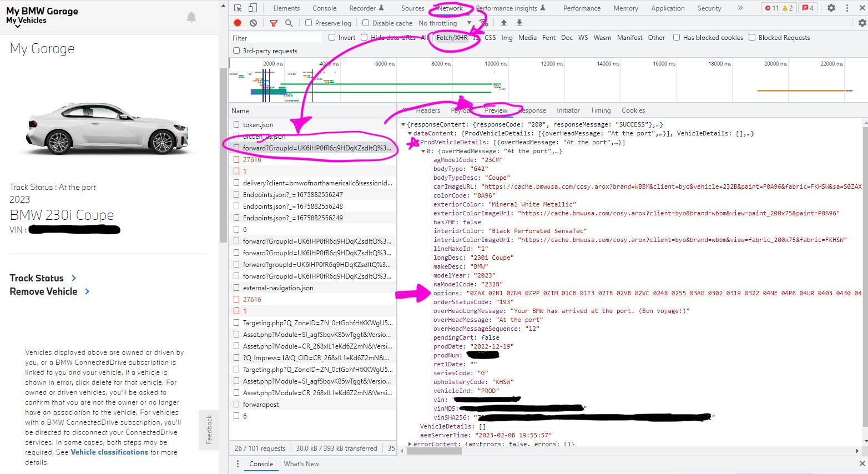
Task: Select the first red 27616 request row
Action: coord(313,159)
